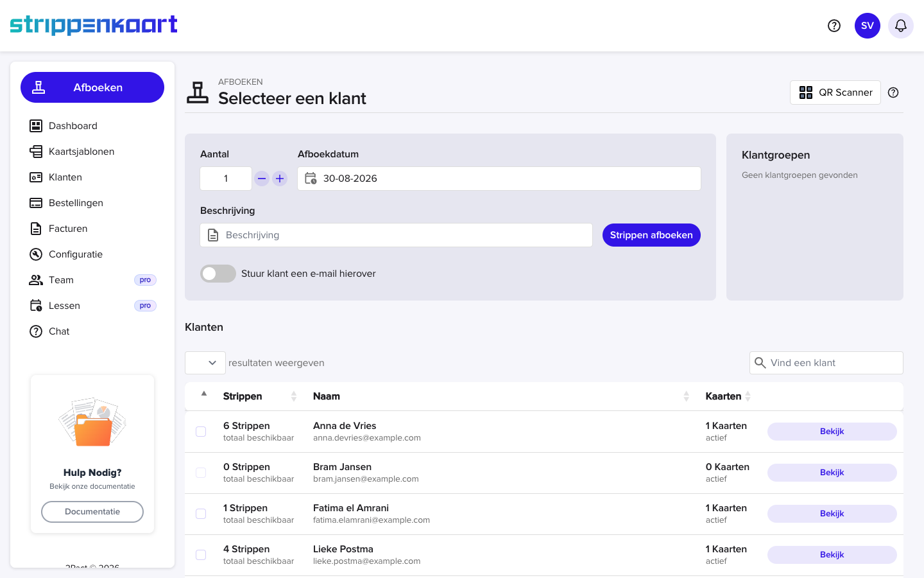Open the help icon in top header
Image resolution: width=924 pixels, height=578 pixels.
click(x=834, y=26)
